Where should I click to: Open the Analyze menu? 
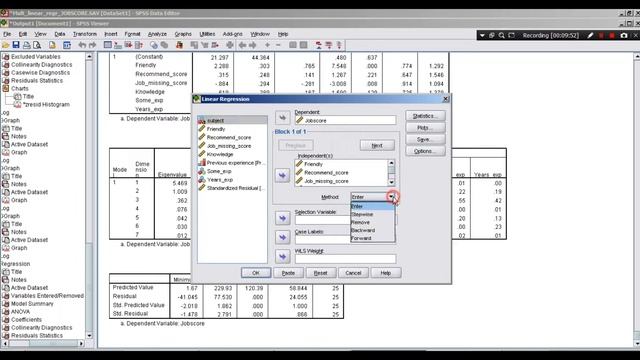point(157,34)
